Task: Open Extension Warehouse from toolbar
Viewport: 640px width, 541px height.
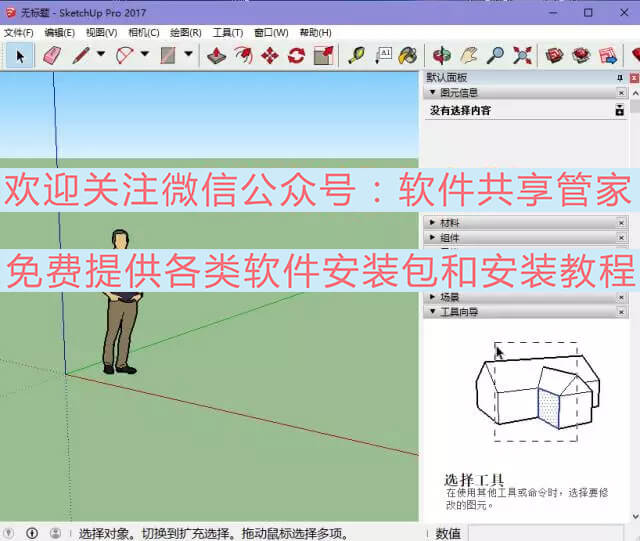Action: 581,55
